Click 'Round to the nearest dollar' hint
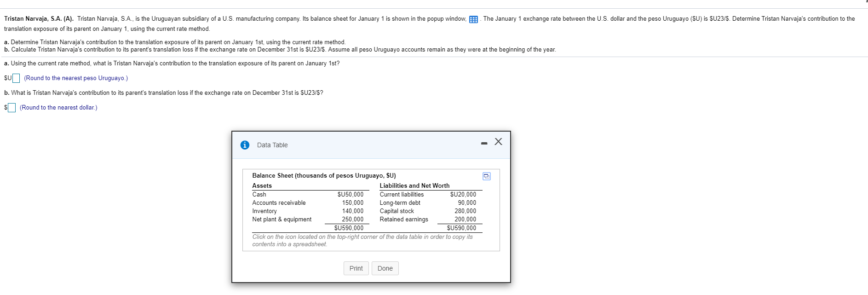Viewport: 868px width, 295px height. pos(58,108)
